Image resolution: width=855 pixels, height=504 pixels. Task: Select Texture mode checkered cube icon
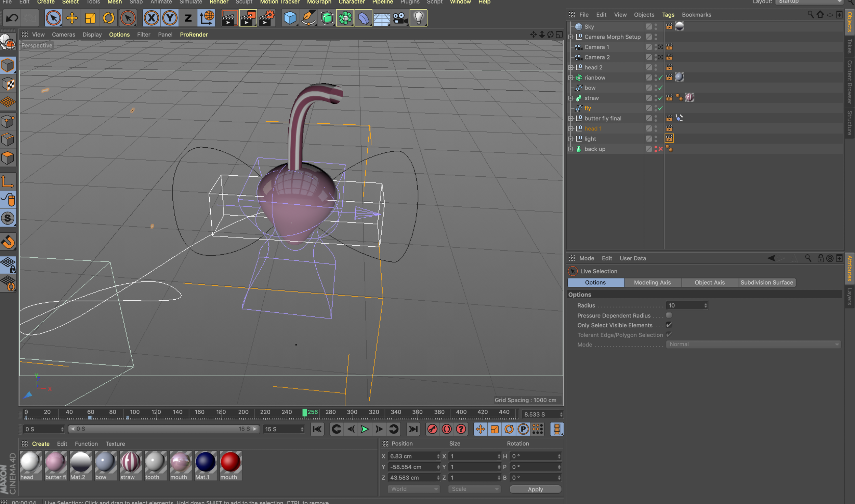coord(8,84)
